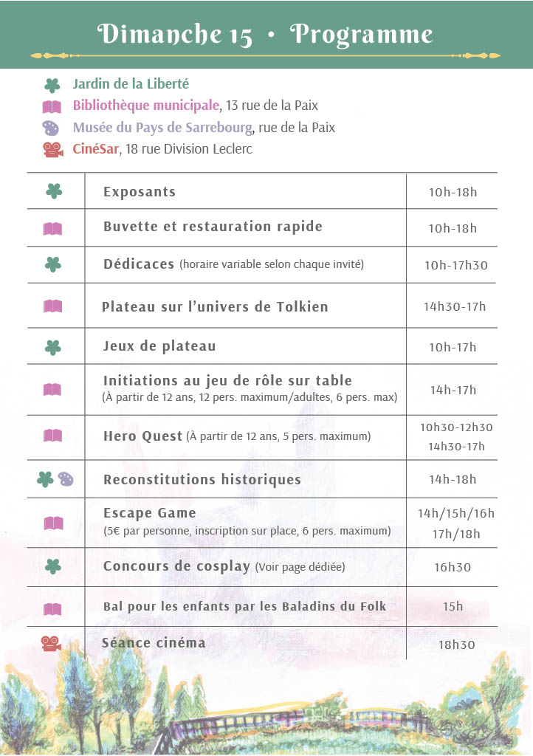Image resolution: width=533 pixels, height=756 pixels.
Task: Click the clover icon beside Jeux de plateau
Action: (53, 347)
